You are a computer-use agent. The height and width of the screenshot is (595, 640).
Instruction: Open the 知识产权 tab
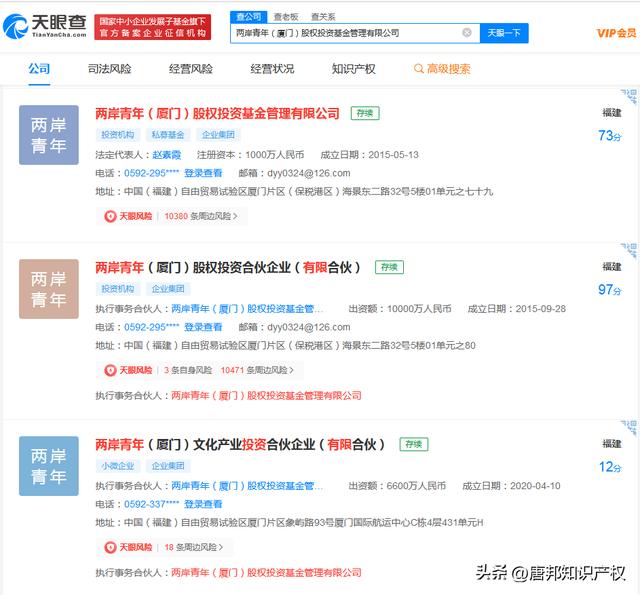[x=353, y=69]
